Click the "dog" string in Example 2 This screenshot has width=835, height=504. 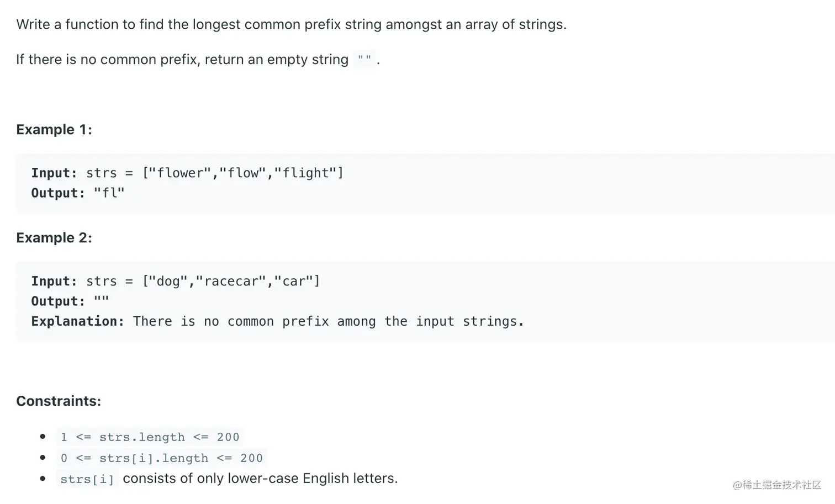tap(168, 281)
